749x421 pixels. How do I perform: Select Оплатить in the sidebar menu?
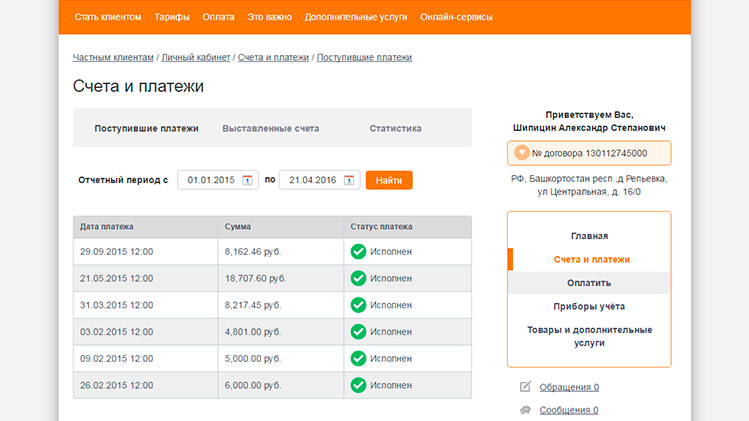tap(589, 283)
